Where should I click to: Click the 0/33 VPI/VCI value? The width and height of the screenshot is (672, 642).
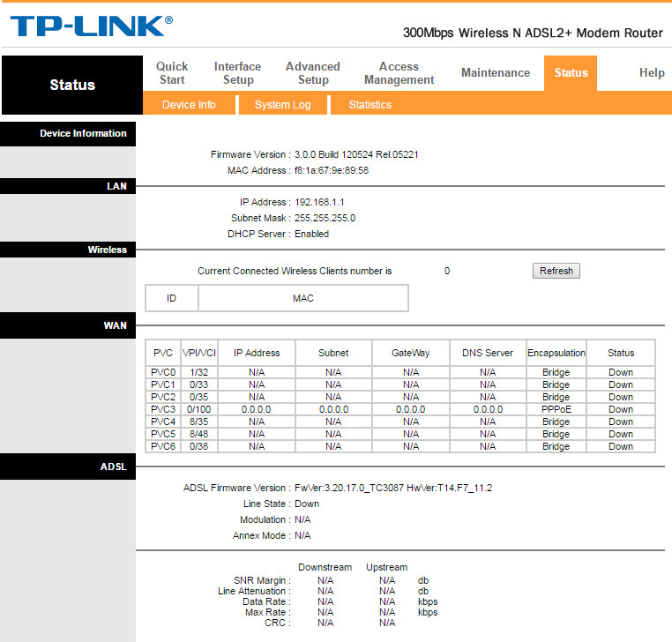[198, 384]
